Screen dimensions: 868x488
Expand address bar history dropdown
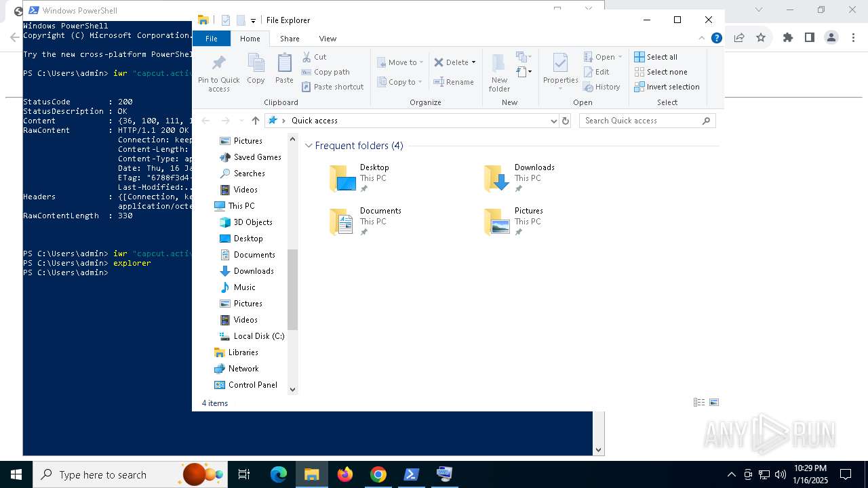(554, 121)
